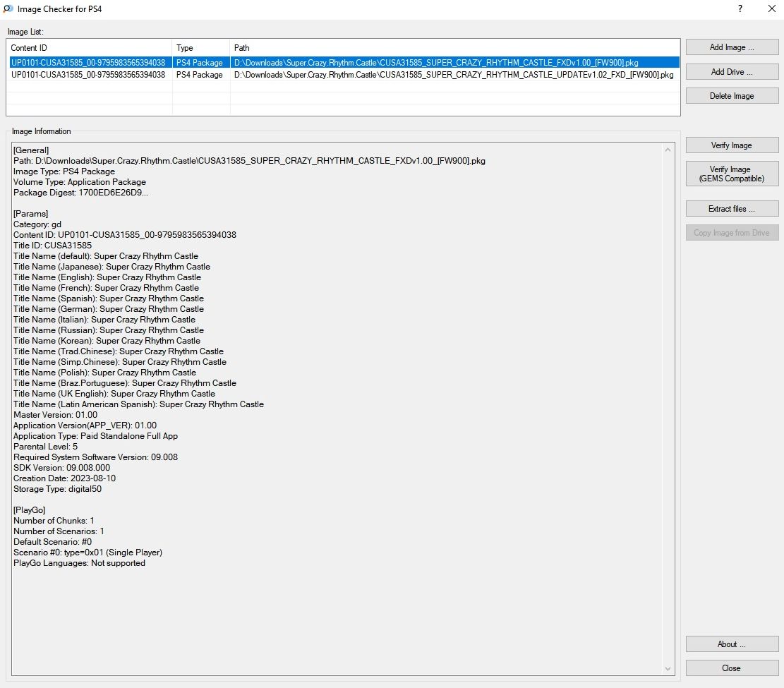Open the Extract files dialog

[732, 209]
